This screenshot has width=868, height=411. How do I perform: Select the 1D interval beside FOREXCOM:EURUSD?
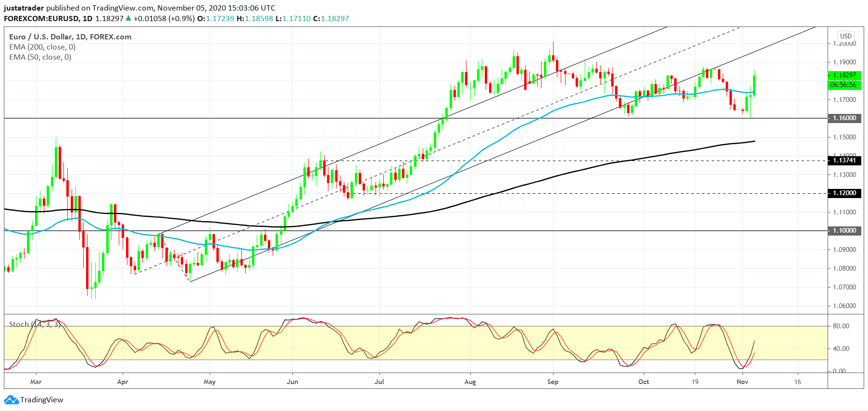[x=88, y=18]
